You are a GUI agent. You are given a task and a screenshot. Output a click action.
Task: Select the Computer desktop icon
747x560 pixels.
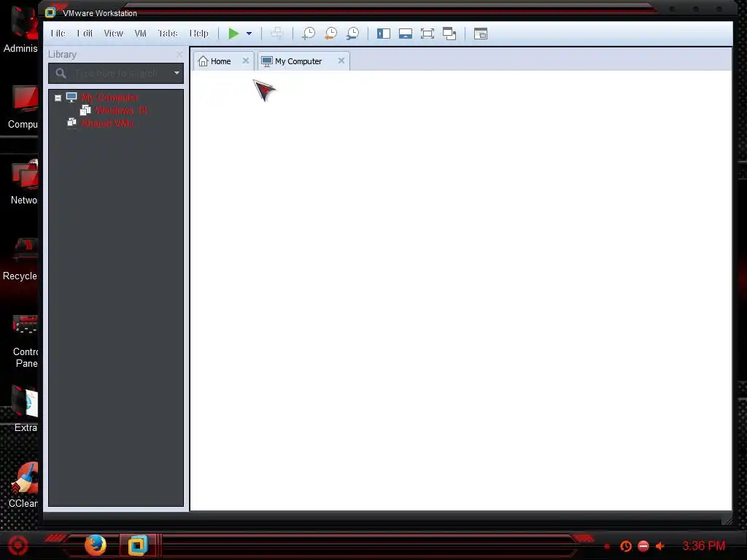[23, 107]
